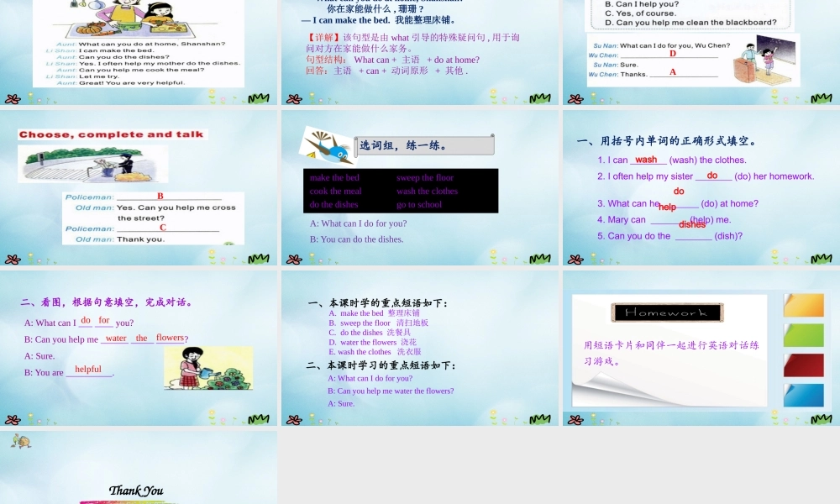
Task: Open the 'I can make the bed' grammar slide
Action: (x=419, y=52)
